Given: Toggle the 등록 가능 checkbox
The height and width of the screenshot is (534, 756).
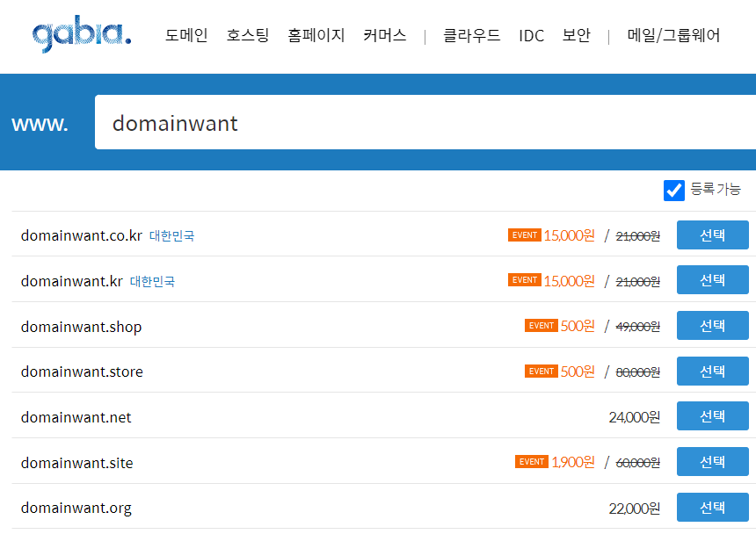Looking at the screenshot, I should coord(674,191).
